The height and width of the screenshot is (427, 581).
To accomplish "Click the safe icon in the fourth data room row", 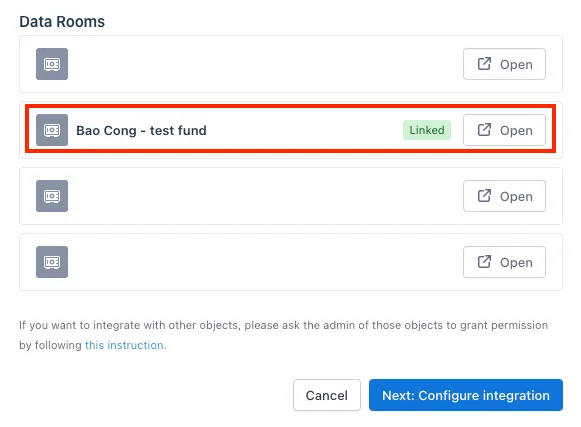I will pos(52,262).
